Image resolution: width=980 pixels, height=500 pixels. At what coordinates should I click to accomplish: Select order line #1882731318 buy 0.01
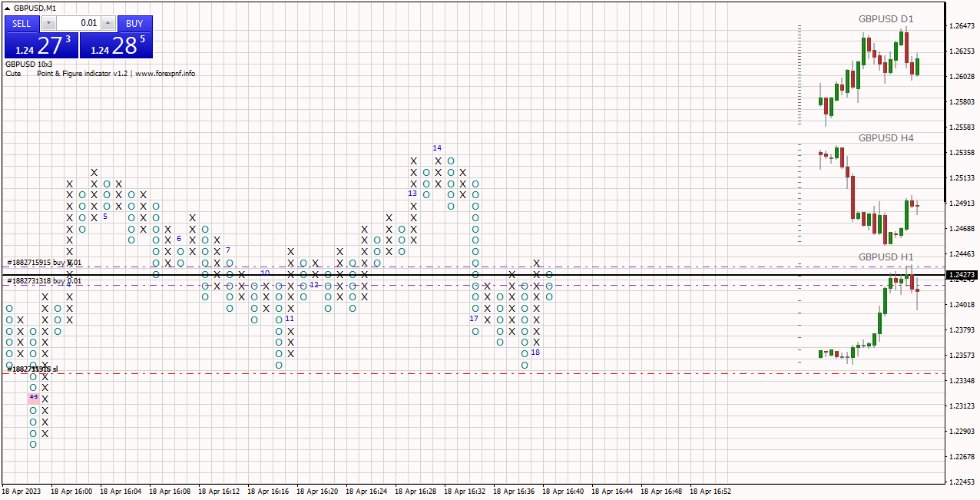tap(44, 281)
